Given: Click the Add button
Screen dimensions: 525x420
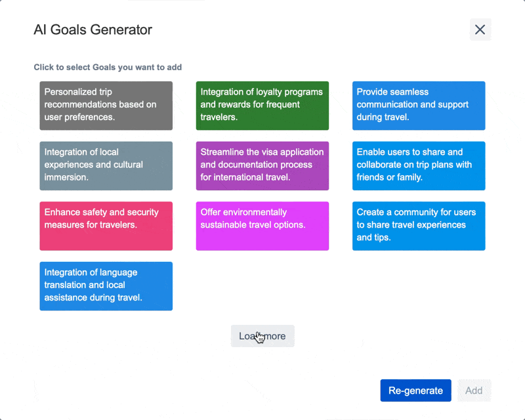Looking at the screenshot, I should point(474,390).
